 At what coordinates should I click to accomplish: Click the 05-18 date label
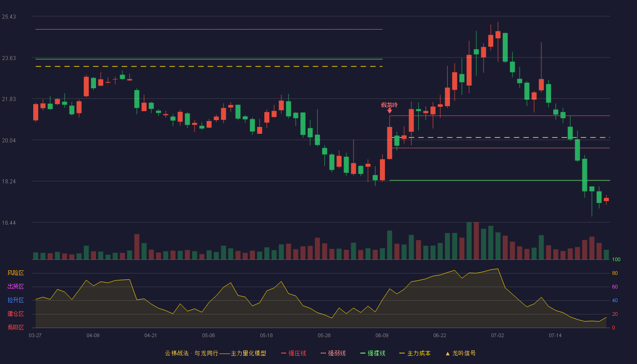coord(266,335)
